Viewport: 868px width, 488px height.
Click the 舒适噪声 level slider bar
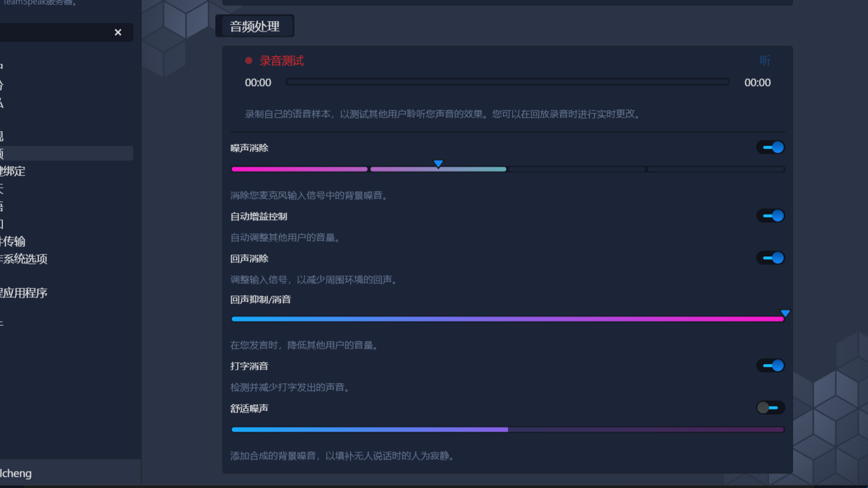(x=507, y=429)
